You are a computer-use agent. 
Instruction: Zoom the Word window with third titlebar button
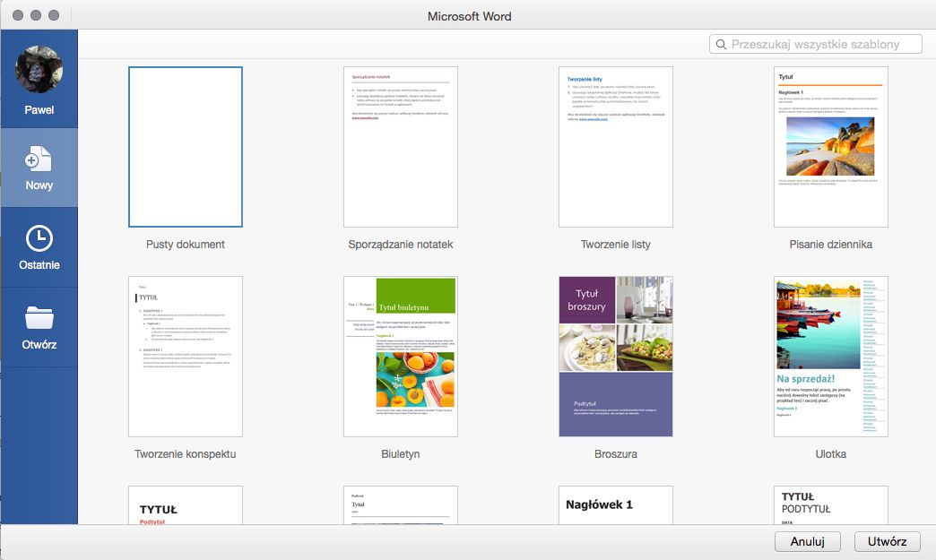(x=54, y=15)
